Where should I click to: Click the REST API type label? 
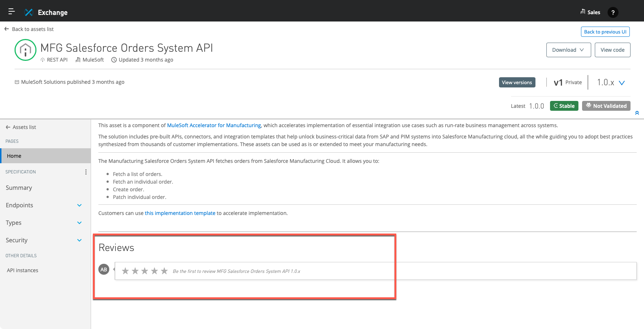(x=54, y=60)
